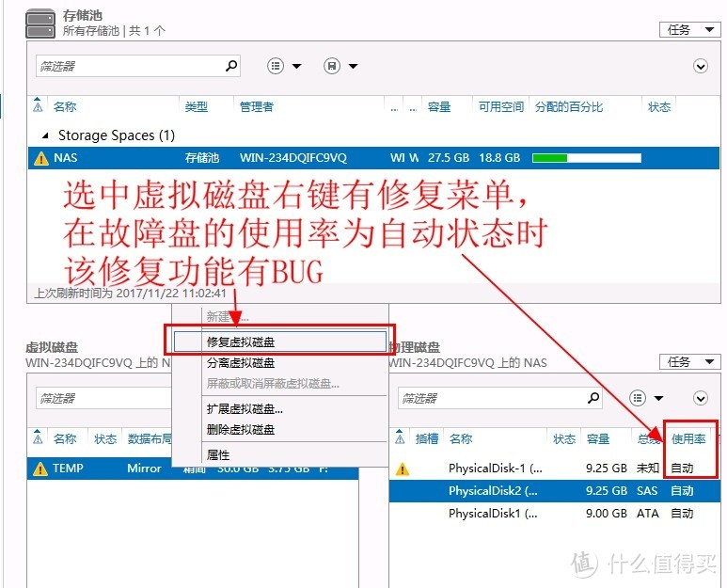Click WIN-234DQIFC9VQ manager cell in NAS row
The image size is (727, 588).
coord(293,158)
